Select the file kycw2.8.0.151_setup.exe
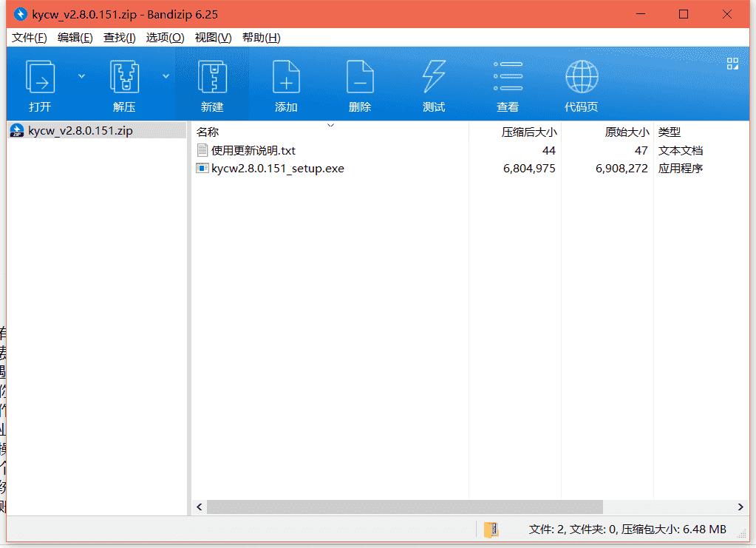 [x=278, y=169]
